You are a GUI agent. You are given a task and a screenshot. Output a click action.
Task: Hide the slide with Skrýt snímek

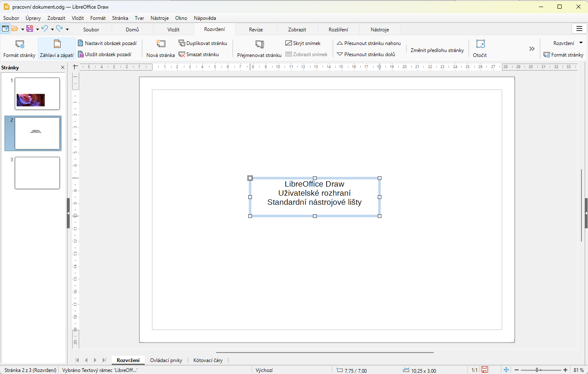[303, 43]
